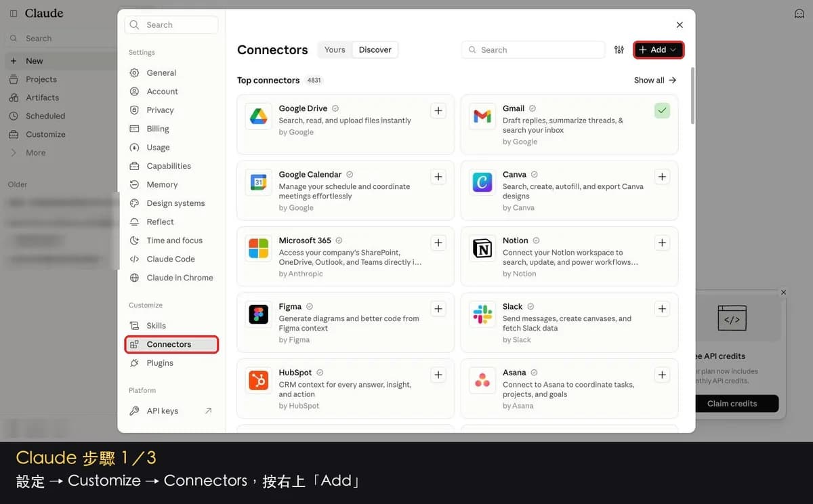
Task: Open Customize in Claude sidebar
Action: click(x=60, y=134)
